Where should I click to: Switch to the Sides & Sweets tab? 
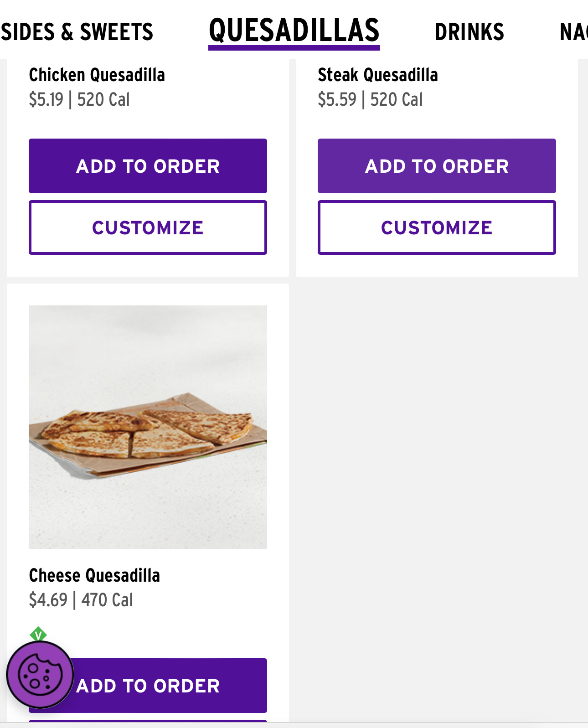[x=77, y=32]
